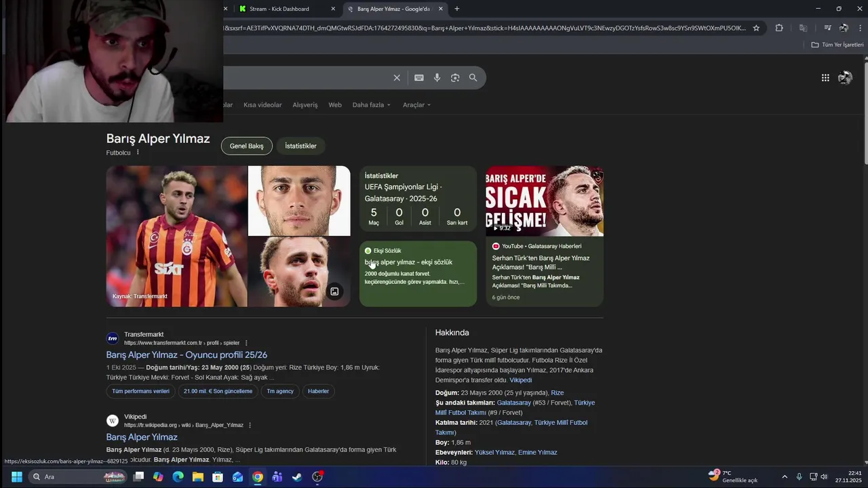Open Microsoft Store from taskbar
The image size is (868, 488).
pos(218,477)
